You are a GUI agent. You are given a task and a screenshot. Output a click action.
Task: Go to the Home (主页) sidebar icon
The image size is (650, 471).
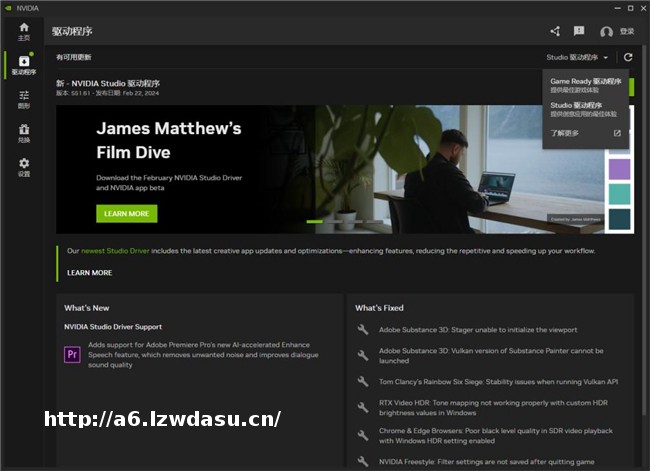click(24, 30)
